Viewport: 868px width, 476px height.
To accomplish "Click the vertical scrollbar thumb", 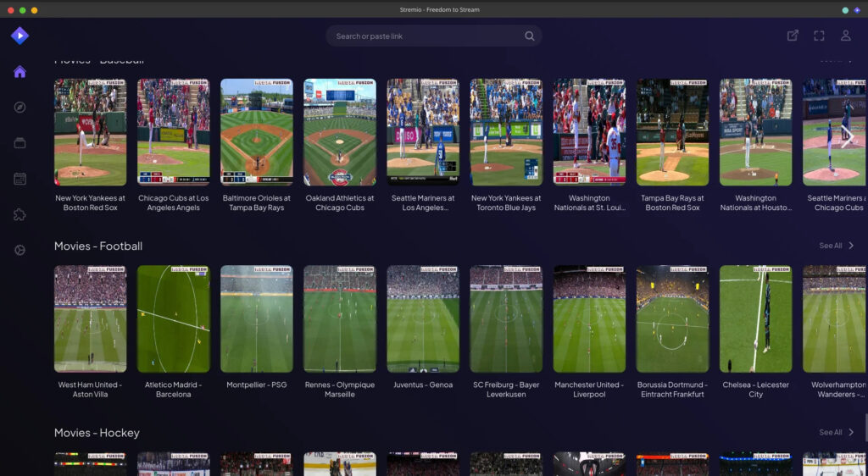I will [866, 427].
